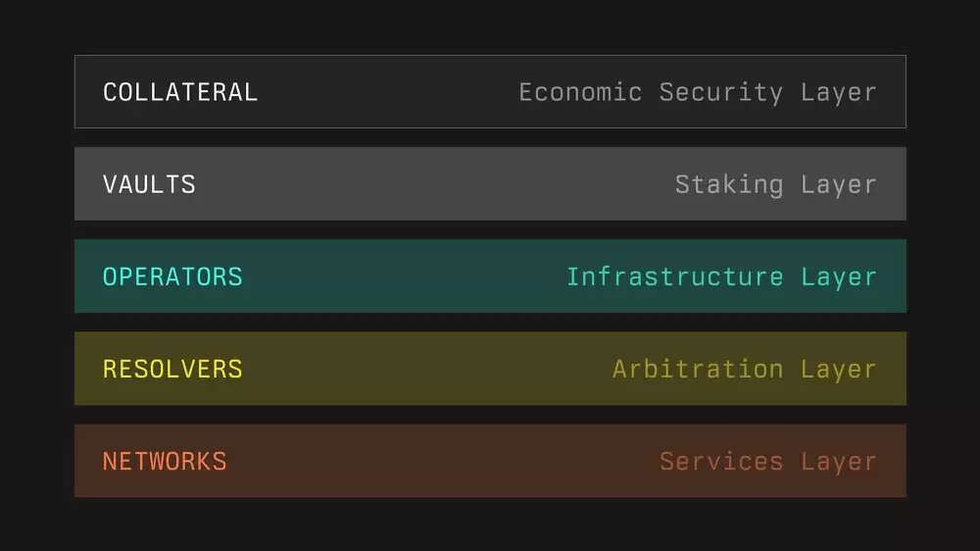The height and width of the screenshot is (551, 980).
Task: Select the VAULTS label
Action: coord(149,184)
